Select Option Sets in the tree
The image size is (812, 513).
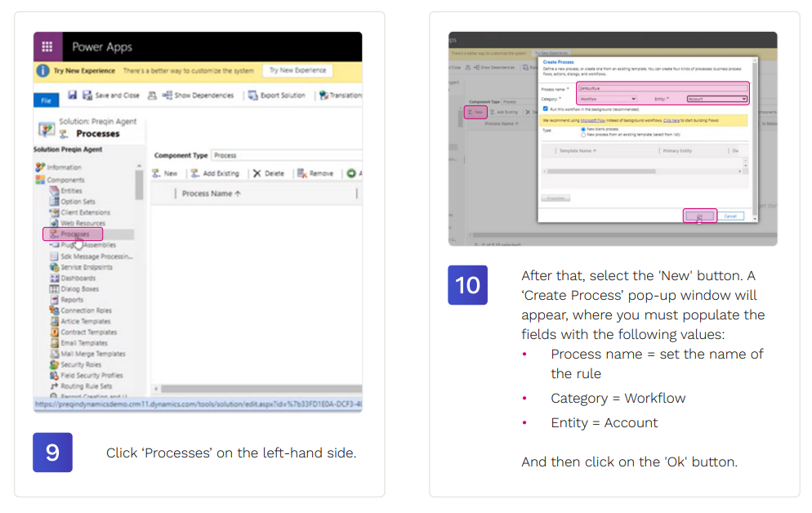[x=73, y=202]
